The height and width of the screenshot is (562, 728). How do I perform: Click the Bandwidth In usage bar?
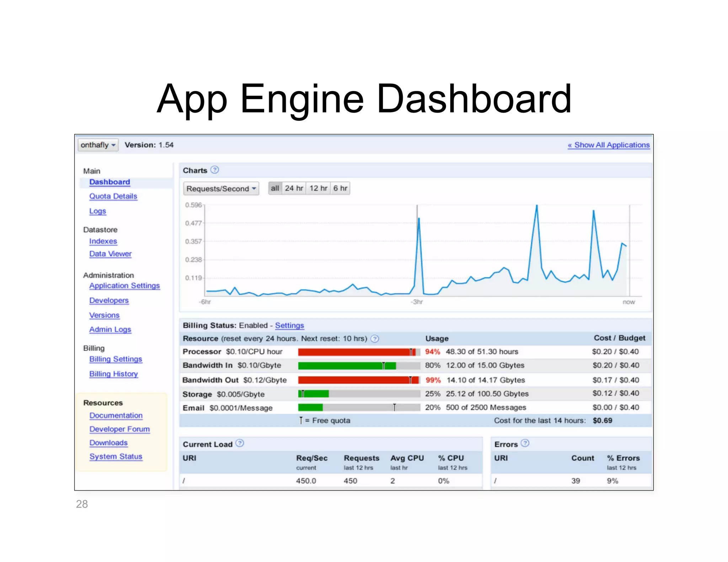(359, 366)
